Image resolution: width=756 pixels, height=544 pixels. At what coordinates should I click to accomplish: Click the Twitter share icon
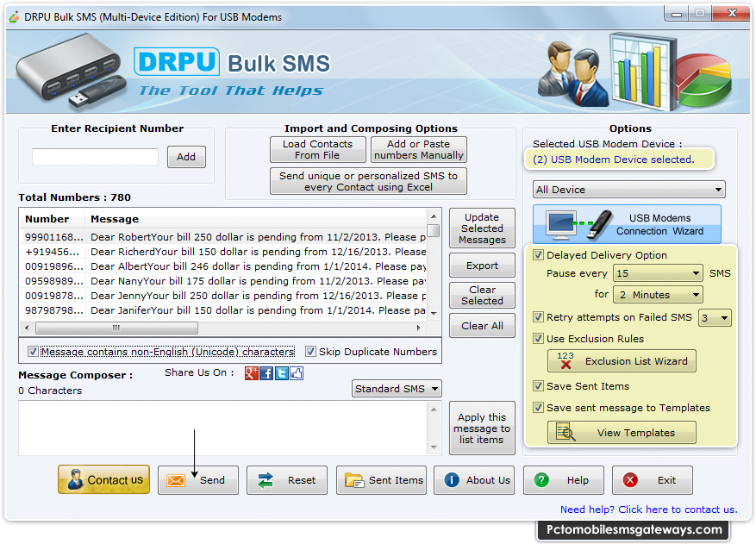point(282,373)
